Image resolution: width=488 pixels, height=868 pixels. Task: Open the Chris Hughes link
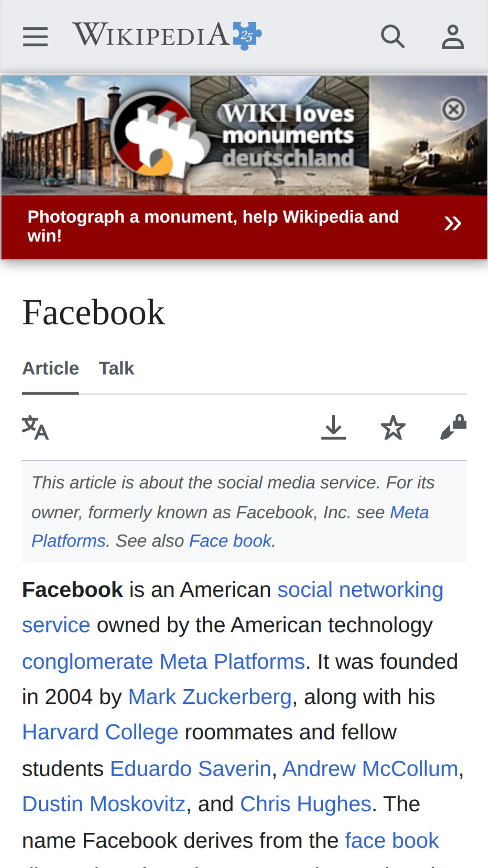point(306,804)
